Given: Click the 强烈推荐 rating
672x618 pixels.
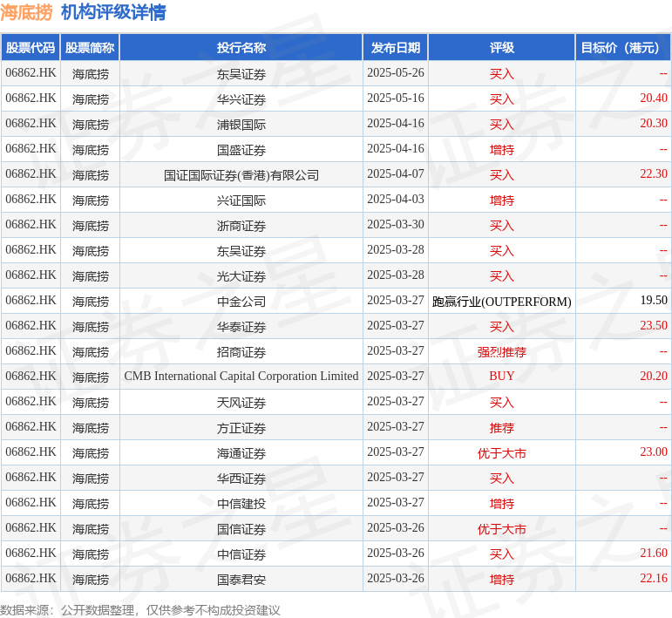Looking at the screenshot, I should coord(502,352).
